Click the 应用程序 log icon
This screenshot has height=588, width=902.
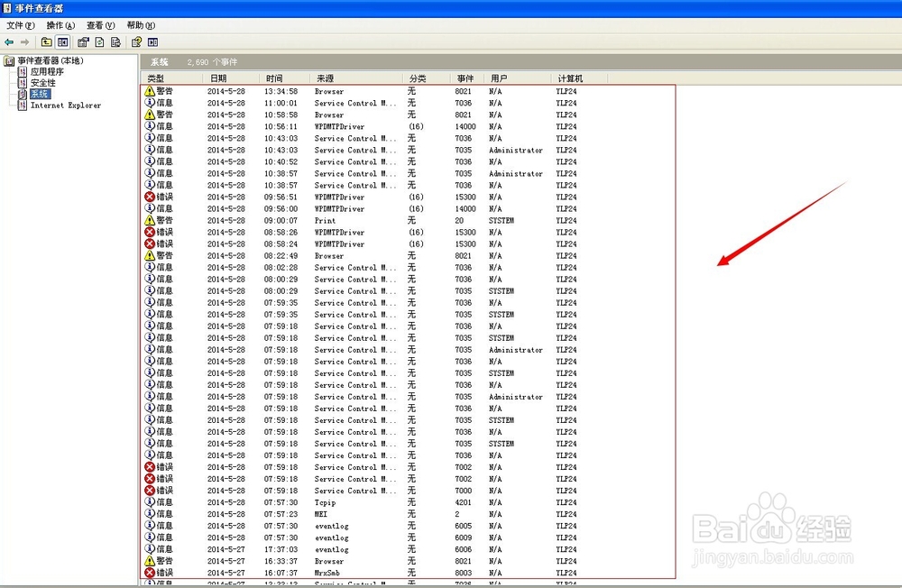point(23,71)
